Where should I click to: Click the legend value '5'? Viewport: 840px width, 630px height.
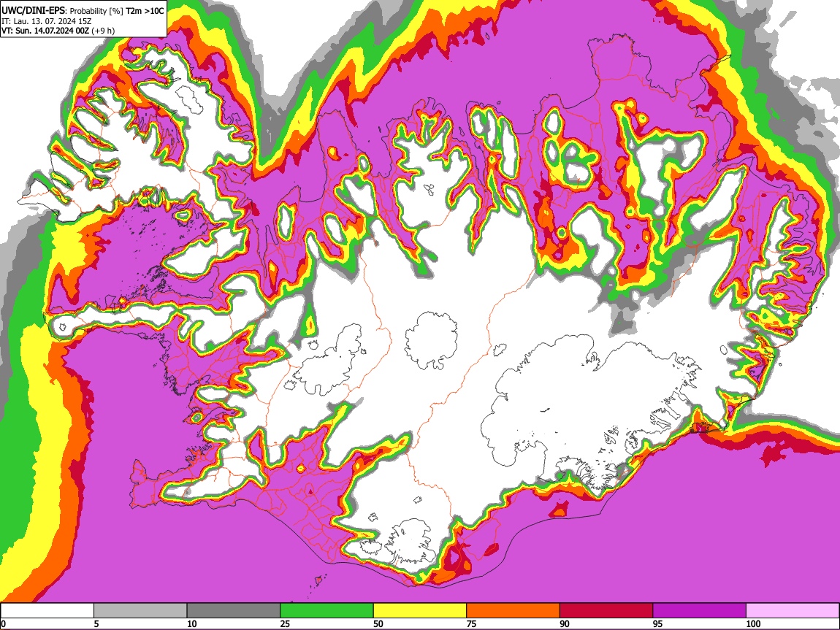96,623
